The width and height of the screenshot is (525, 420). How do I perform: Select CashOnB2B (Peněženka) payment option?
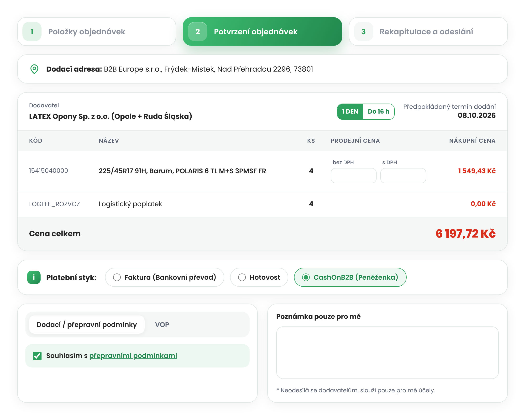(x=350, y=277)
